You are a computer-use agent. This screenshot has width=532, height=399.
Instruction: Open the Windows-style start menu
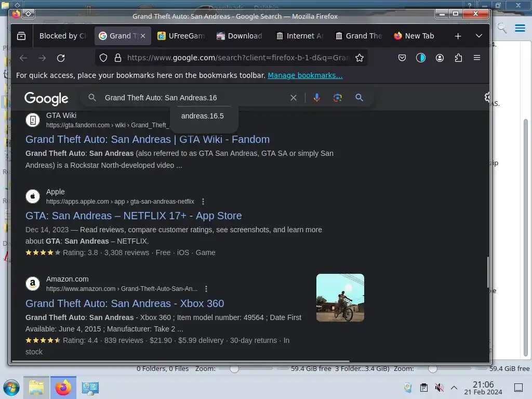click(11, 388)
